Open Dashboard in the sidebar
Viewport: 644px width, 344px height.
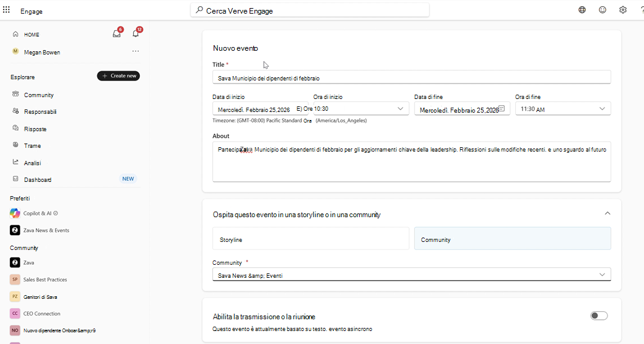point(38,180)
